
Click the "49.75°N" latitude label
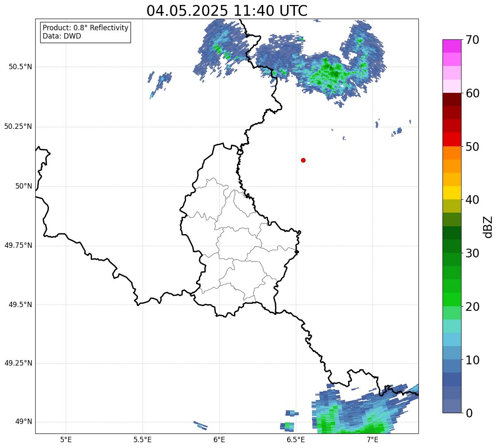pos(18,245)
